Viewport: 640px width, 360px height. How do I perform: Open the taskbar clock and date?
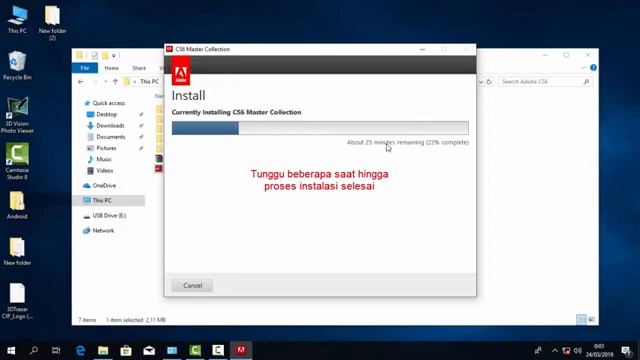(599, 351)
